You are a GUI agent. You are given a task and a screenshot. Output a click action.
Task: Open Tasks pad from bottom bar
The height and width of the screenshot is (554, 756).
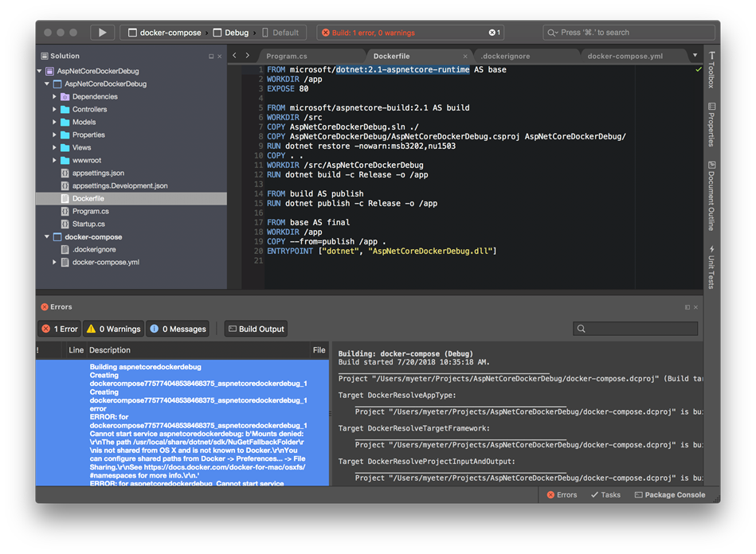tap(605, 495)
